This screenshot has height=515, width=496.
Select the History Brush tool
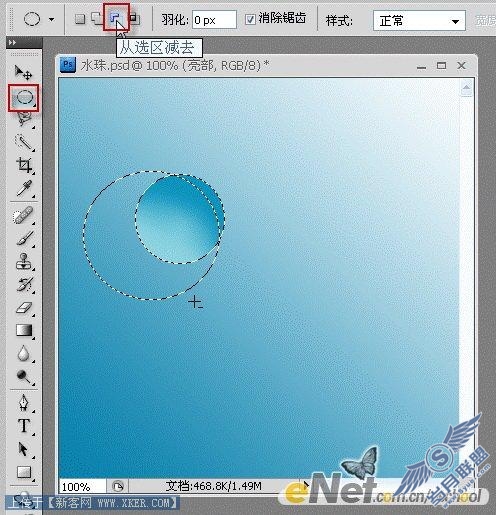pyautogui.click(x=24, y=284)
